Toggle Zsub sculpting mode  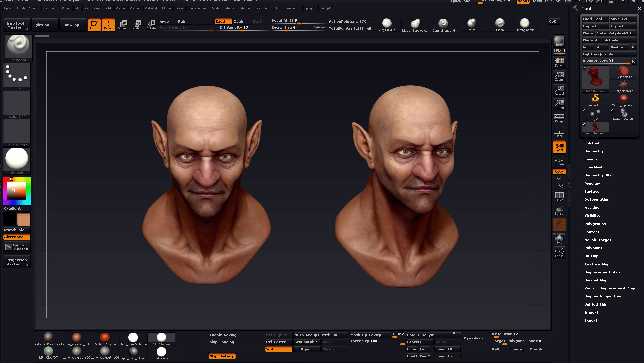click(x=242, y=21)
